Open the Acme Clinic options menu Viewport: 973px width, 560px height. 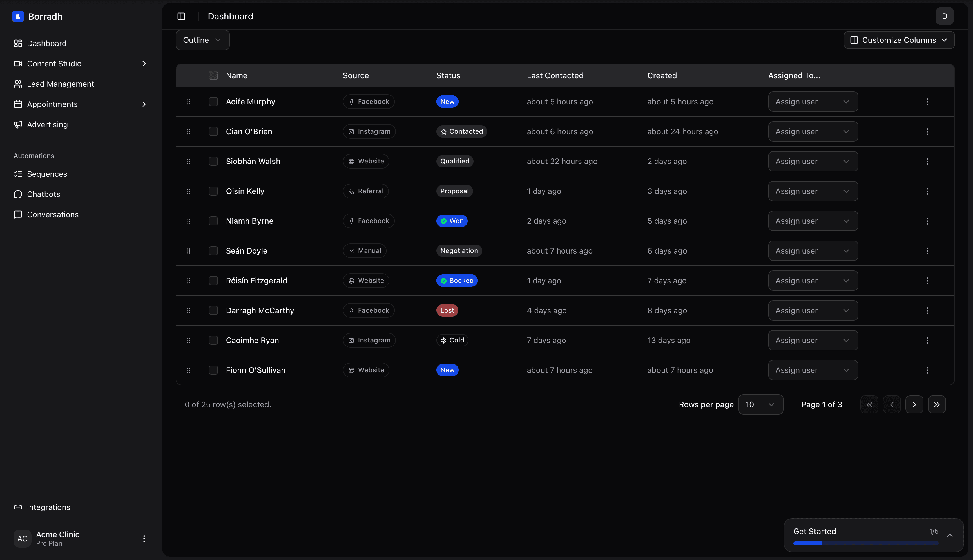click(144, 538)
